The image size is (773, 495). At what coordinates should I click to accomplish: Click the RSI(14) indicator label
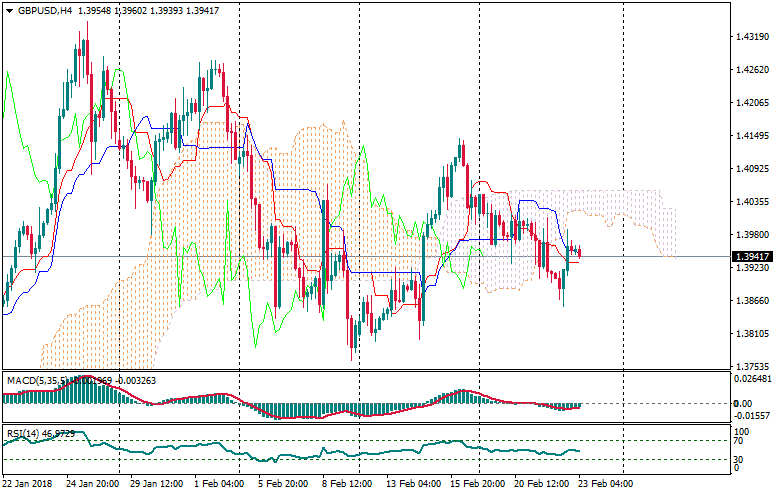[x=25, y=433]
